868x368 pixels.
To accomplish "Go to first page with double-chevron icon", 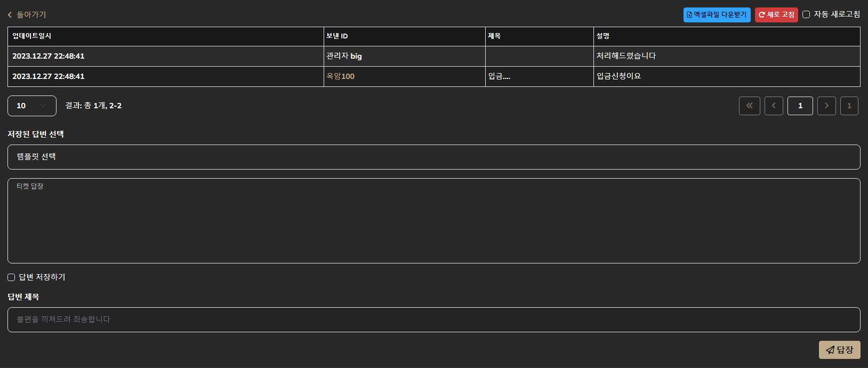I will click(x=749, y=106).
